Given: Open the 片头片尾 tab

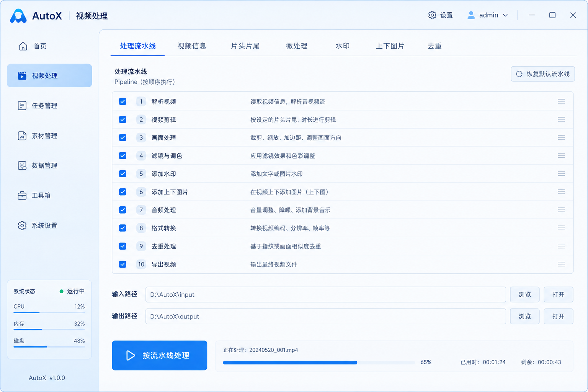Looking at the screenshot, I should click(x=245, y=46).
